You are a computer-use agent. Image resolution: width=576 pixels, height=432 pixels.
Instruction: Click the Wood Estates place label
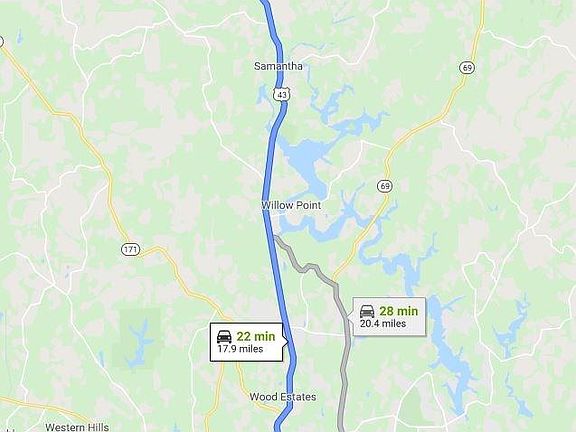(283, 397)
